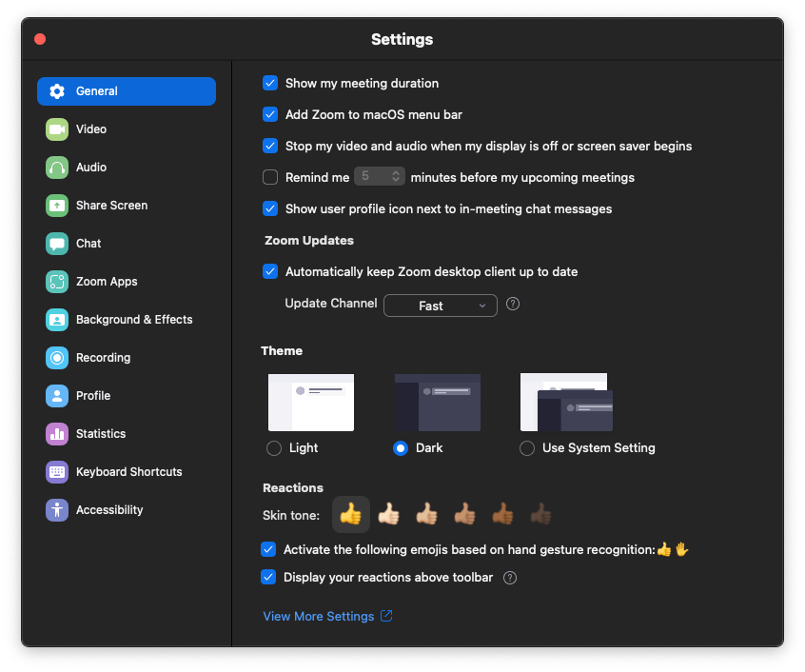Enable the Remind me checkbox
Viewport: 805px width, 672px height.
tap(270, 177)
